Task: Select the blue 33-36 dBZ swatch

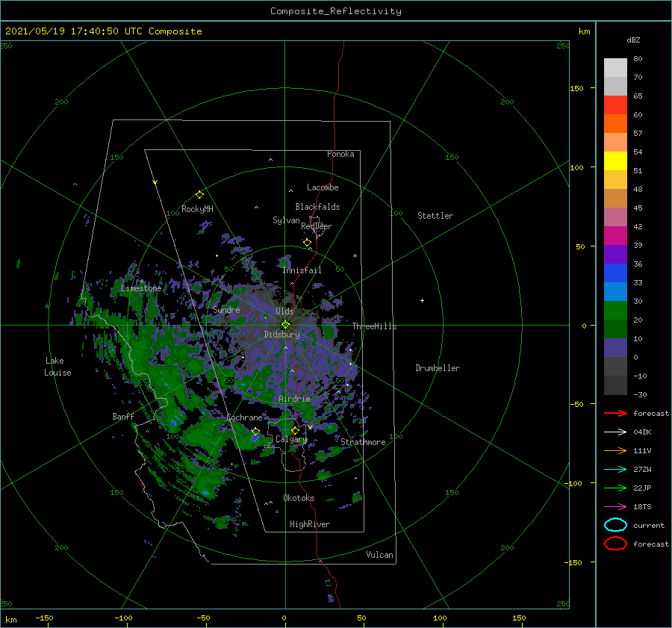Action: (615, 273)
